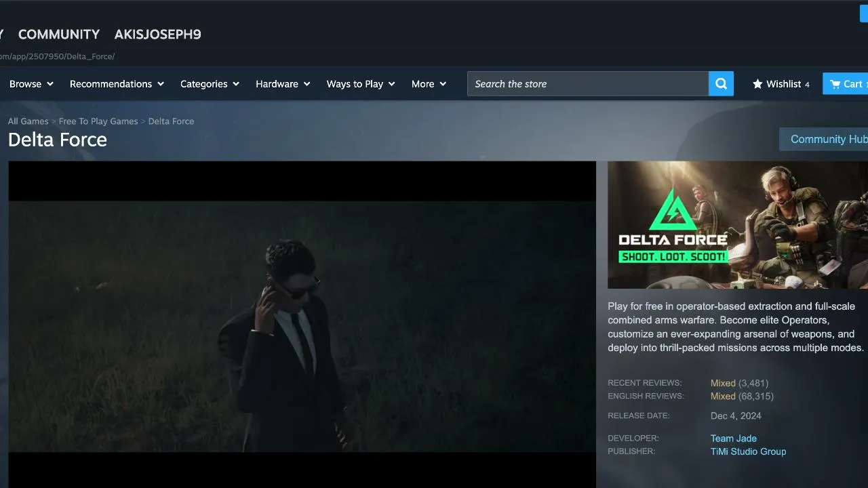Click the Delta Force page title
Screen dimensions: 868x488
(x=58, y=140)
